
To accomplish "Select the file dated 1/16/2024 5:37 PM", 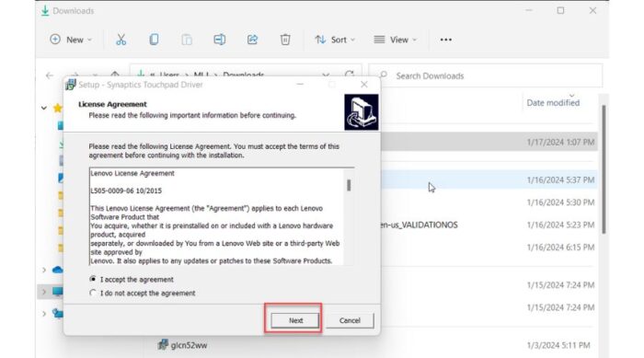I will (489, 180).
